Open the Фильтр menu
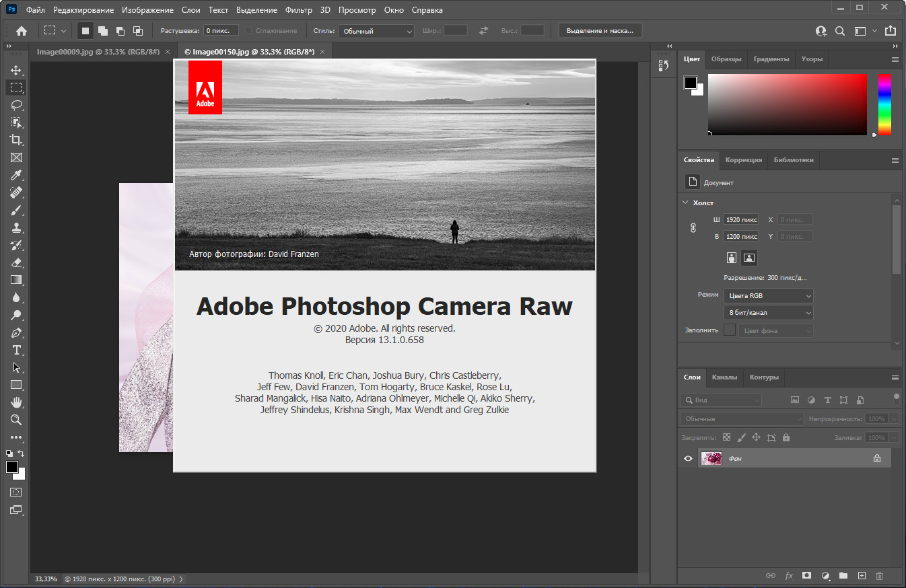The width and height of the screenshot is (906, 588). click(x=299, y=10)
